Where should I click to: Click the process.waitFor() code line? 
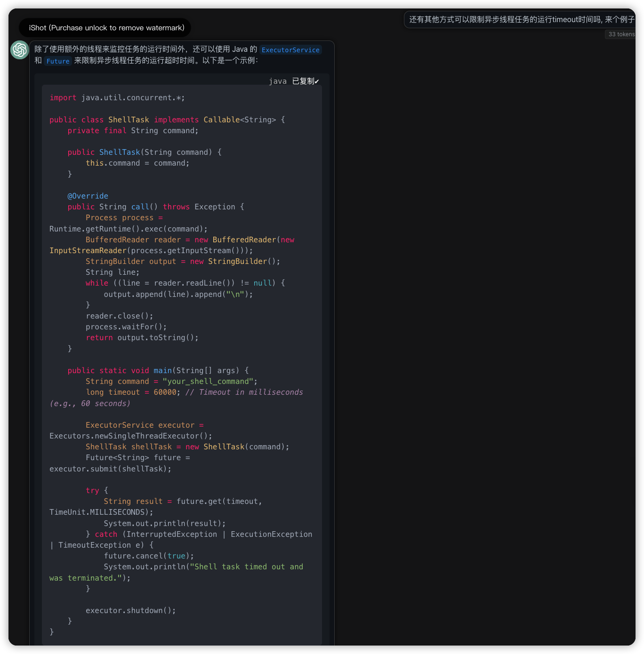[126, 327]
